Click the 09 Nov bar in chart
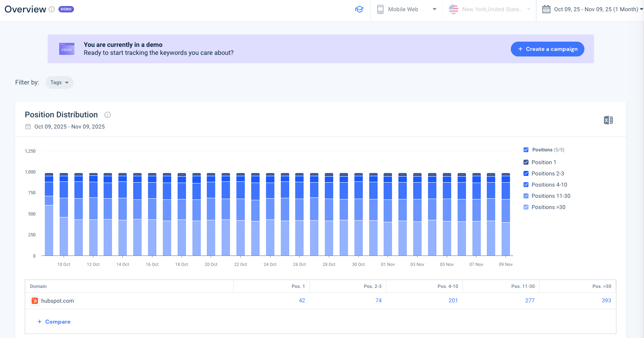This screenshot has width=644, height=338. 506,216
